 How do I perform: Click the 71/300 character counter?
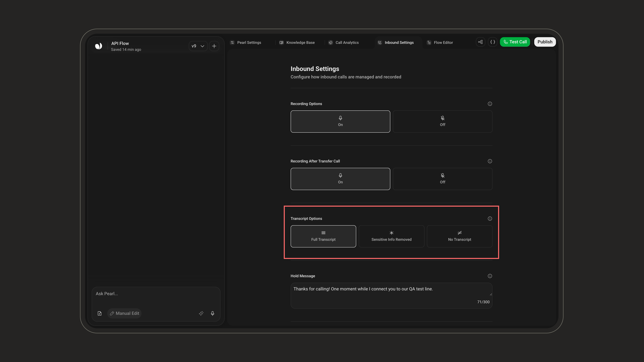[x=483, y=302]
